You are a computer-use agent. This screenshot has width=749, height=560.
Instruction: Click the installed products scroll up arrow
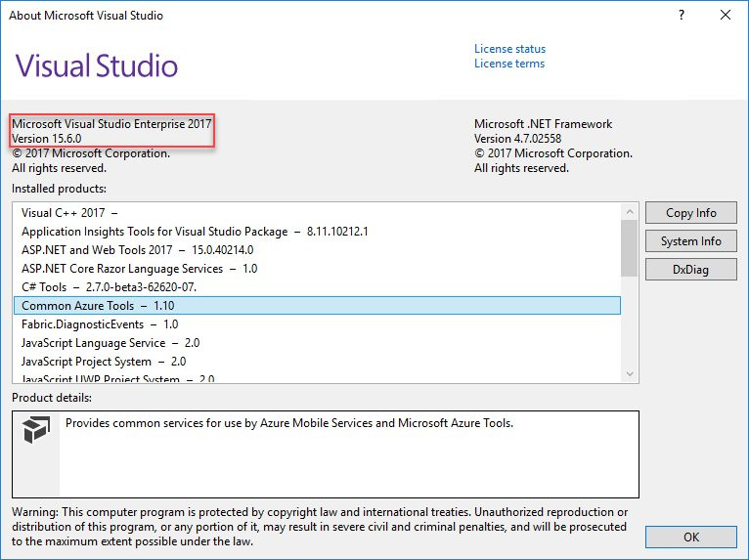pyautogui.click(x=630, y=212)
